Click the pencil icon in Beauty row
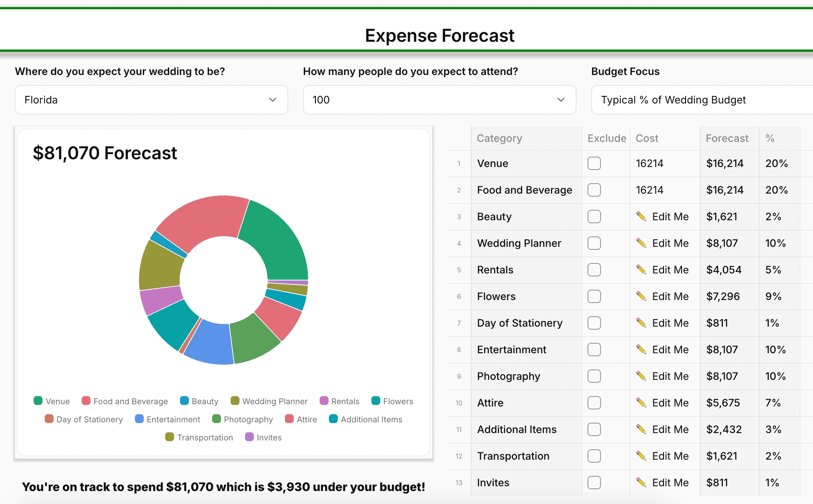Screen dimensions: 813x504 [641, 216]
